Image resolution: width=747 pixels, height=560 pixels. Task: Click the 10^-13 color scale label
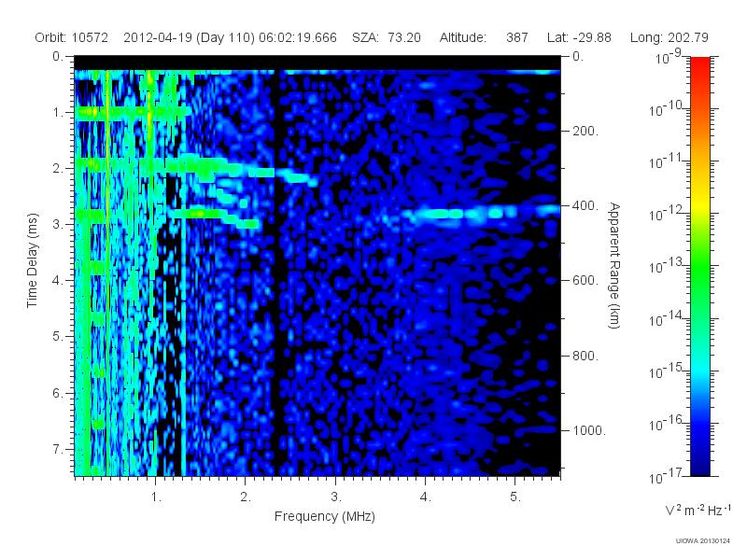[x=668, y=266]
